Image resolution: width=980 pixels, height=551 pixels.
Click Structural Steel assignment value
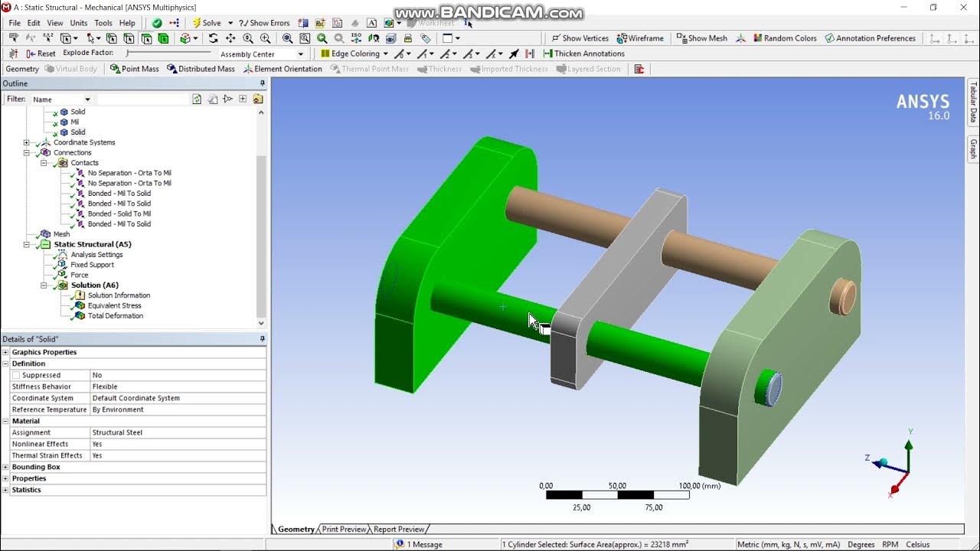(117, 432)
